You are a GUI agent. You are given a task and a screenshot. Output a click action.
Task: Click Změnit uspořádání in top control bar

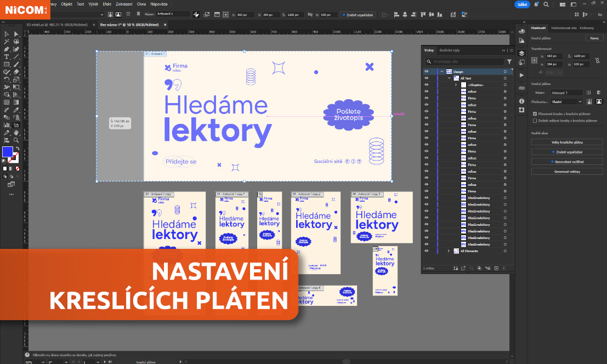358,15
